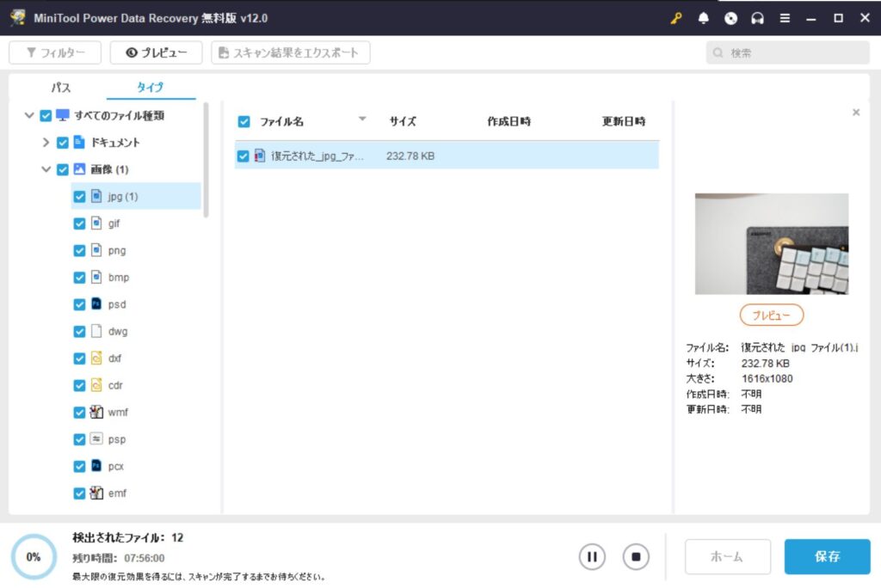Toggle the 画像 (1) checkbox
Image resolution: width=881 pixels, height=588 pixels.
tap(62, 169)
